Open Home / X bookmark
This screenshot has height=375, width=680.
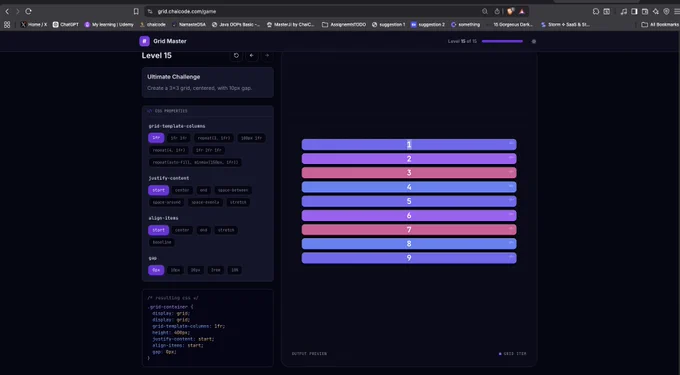(33, 25)
